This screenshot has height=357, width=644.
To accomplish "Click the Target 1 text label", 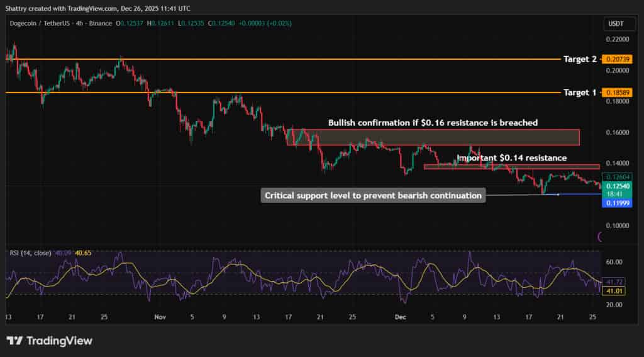I will 580,93.
